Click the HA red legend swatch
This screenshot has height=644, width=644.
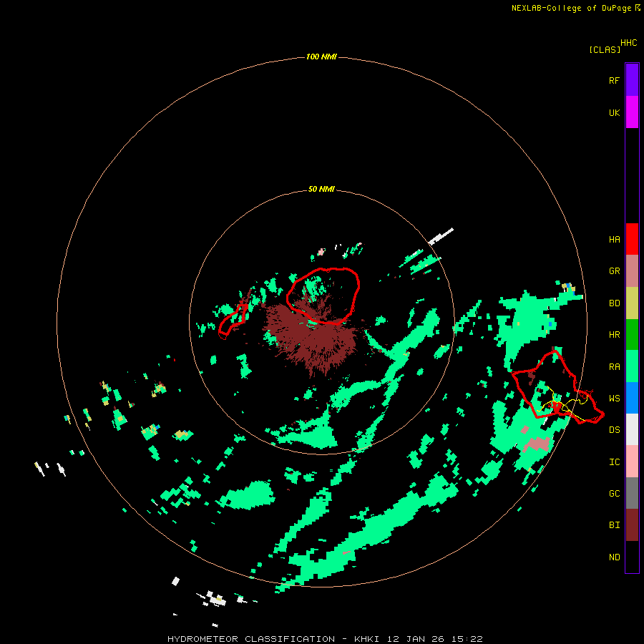point(632,239)
